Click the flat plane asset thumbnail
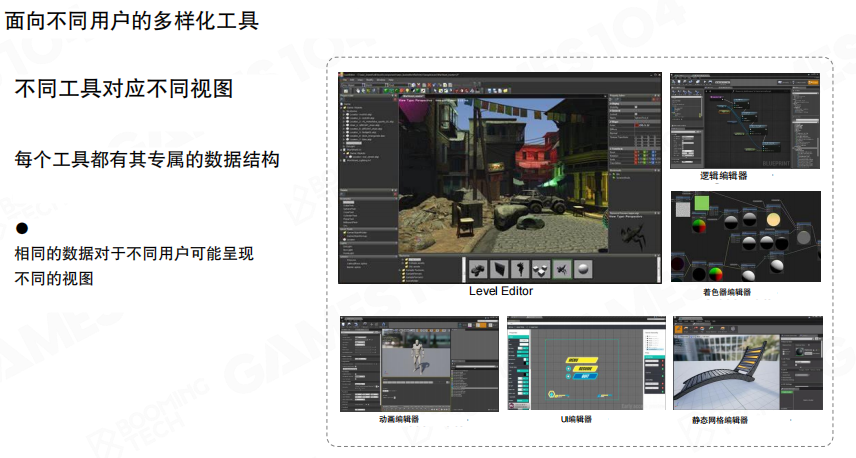856x458 pixels. 499,269
